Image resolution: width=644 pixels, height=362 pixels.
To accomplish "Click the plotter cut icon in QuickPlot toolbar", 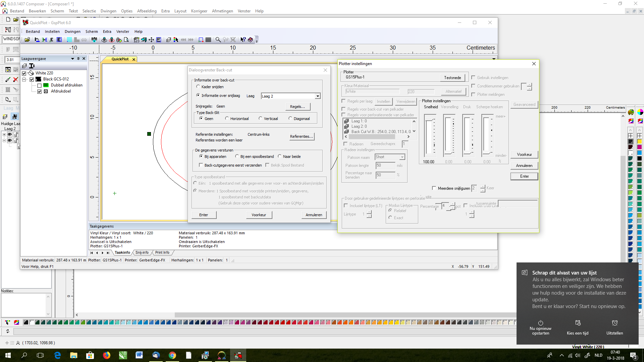I will coord(104,40).
